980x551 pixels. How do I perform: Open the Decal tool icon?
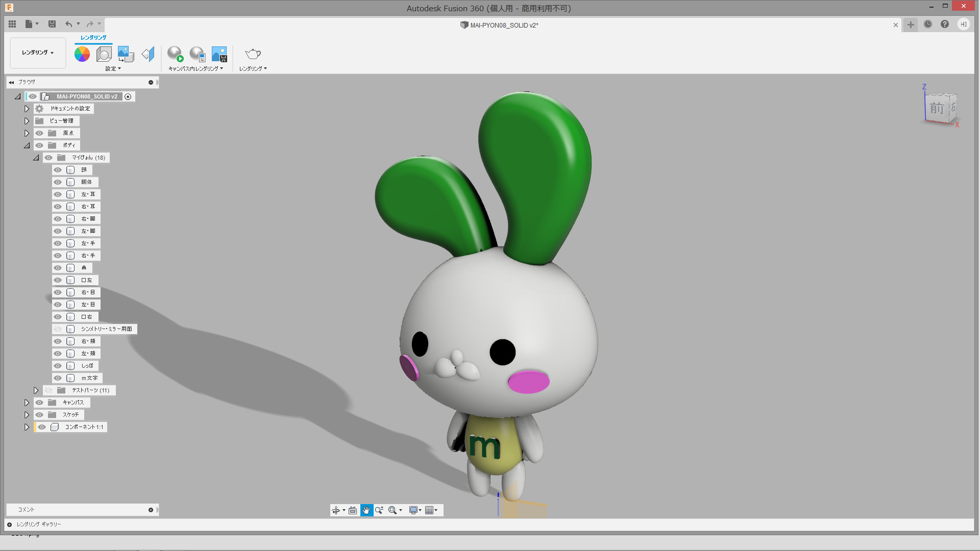coord(126,54)
